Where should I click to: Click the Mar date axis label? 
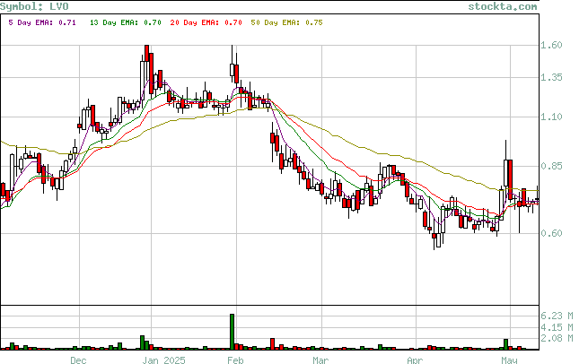pyautogui.click(x=320, y=360)
